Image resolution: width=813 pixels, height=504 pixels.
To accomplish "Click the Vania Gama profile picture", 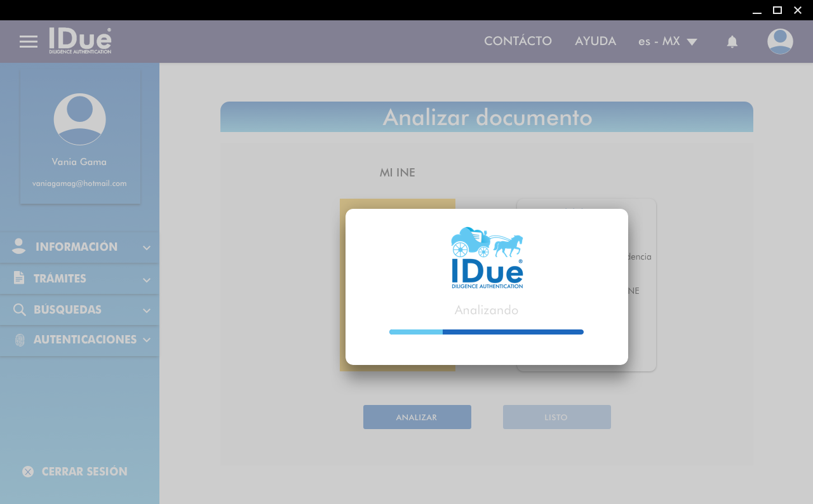I will 80,119.
